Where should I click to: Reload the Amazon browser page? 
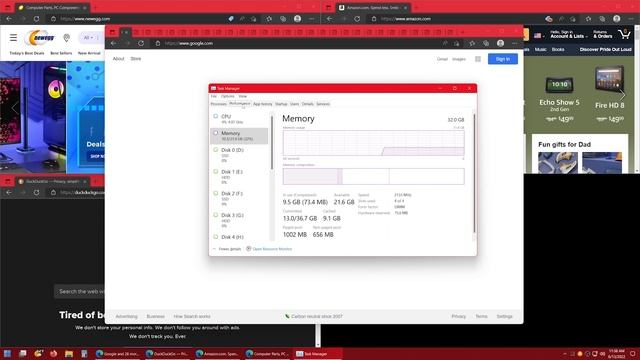pyautogui.click(x=357, y=19)
